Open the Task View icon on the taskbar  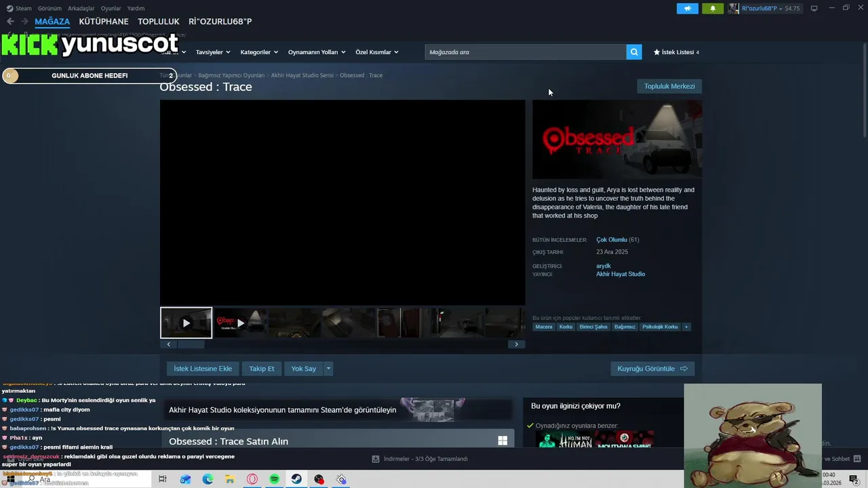[163, 479]
